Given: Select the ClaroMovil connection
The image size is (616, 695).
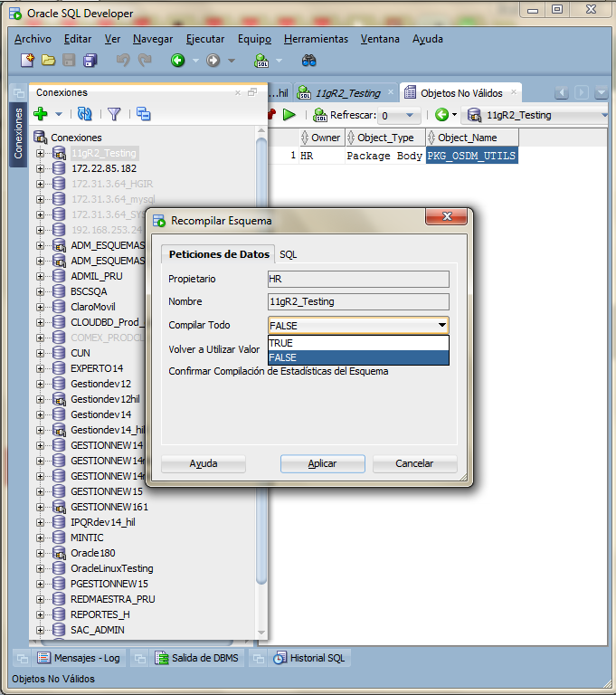Looking at the screenshot, I should tap(92, 307).
